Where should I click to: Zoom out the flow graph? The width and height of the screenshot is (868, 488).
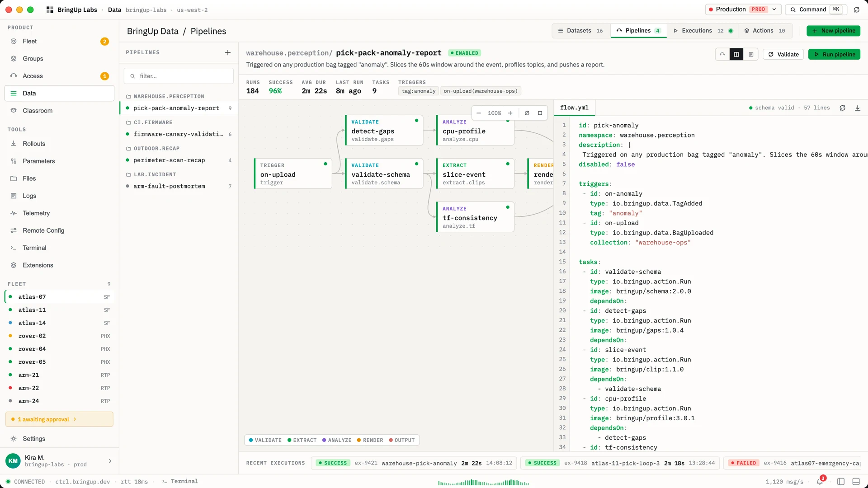pos(479,113)
